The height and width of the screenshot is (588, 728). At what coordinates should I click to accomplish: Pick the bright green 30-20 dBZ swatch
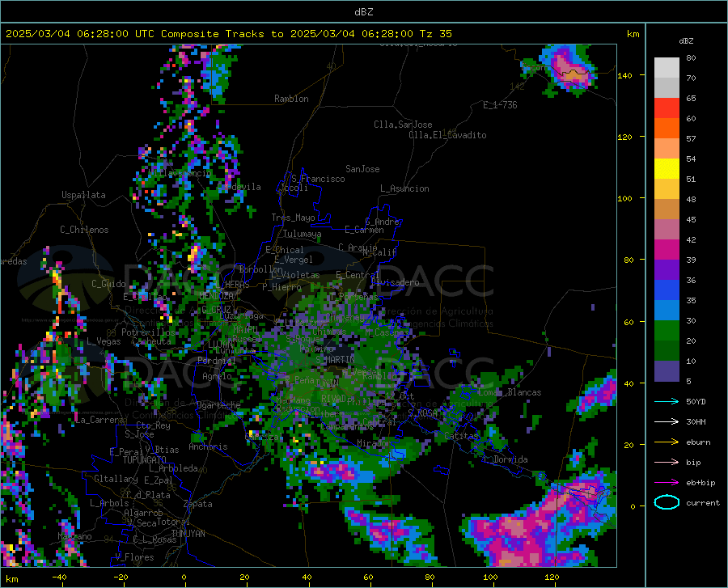(x=667, y=331)
